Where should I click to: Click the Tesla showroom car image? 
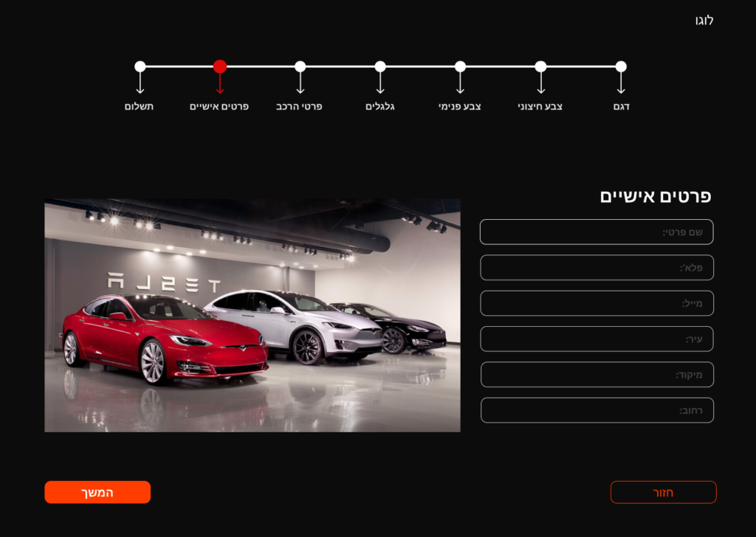click(252, 315)
